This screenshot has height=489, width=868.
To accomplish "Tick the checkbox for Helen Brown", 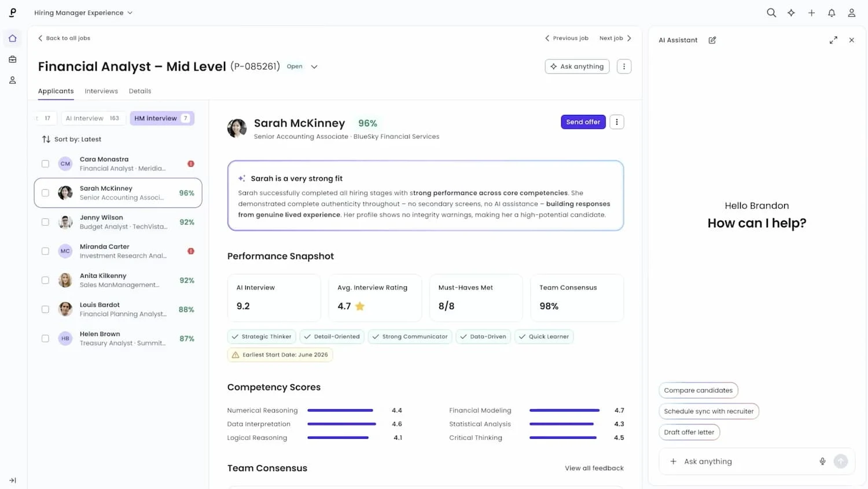I will 45,339.
